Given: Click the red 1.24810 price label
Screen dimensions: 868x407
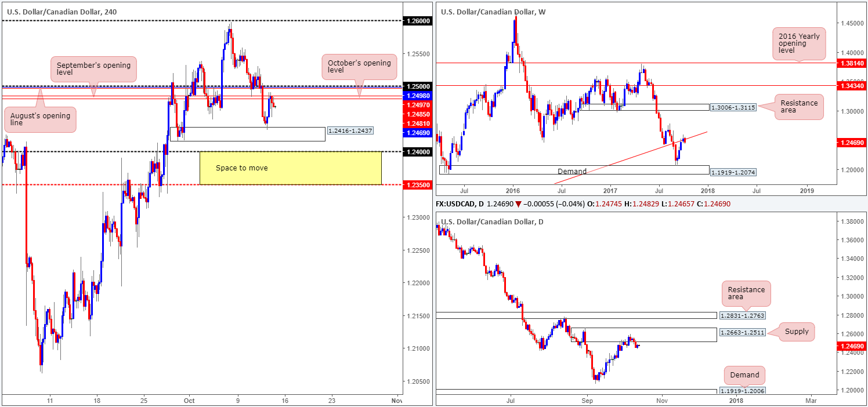Looking at the screenshot, I should [417, 123].
